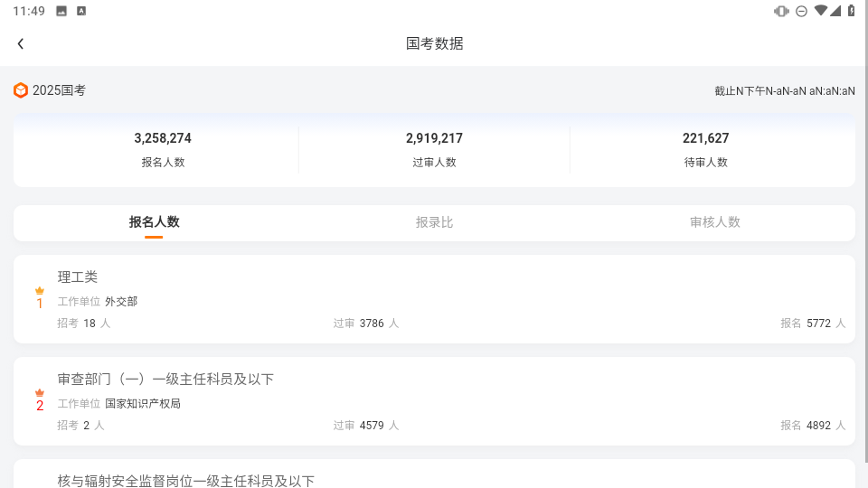Tap the do-not-disturb status icon
Viewport: 868px width, 488px height.
(x=801, y=11)
